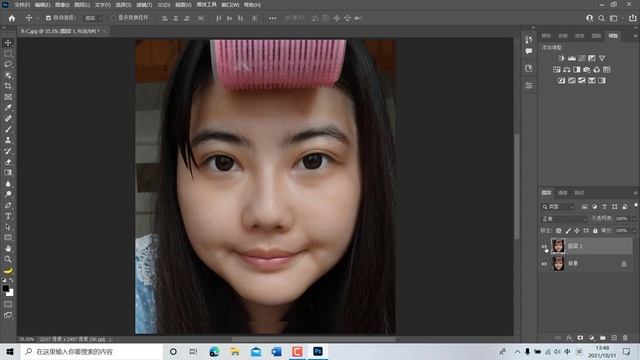Open the three-dot more options in options bar
Screen dimensions: 640x360
tap(273, 18)
